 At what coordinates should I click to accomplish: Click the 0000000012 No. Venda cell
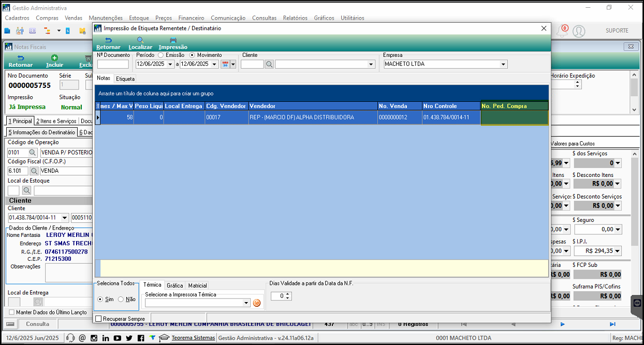click(400, 117)
